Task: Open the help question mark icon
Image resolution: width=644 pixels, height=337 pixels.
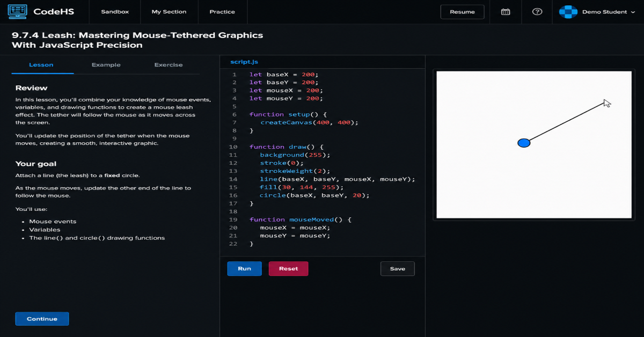Action: coord(537,12)
